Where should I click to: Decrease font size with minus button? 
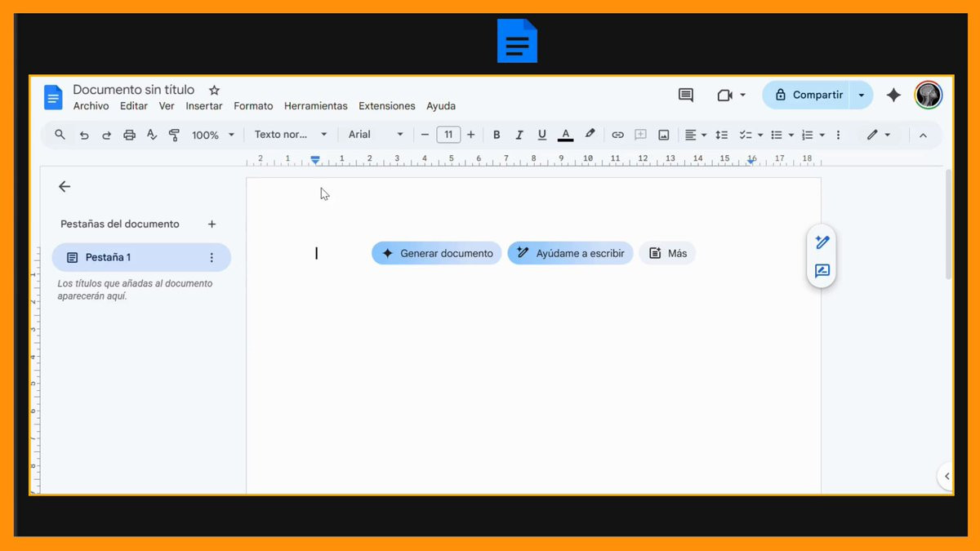pyautogui.click(x=425, y=135)
